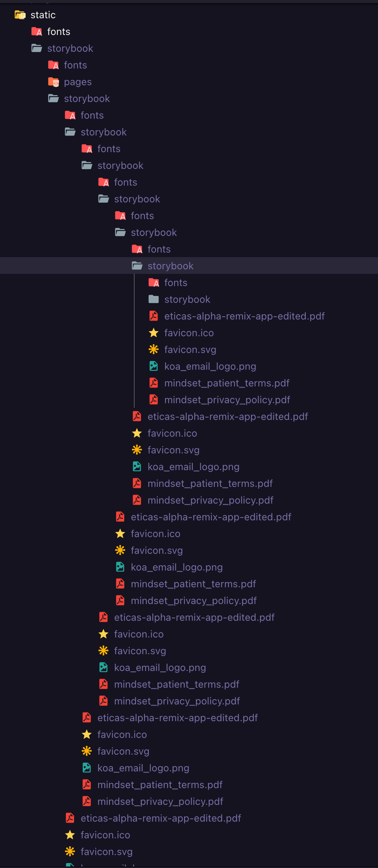Viewport: 378px width, 868px height.
Task: Click favicon.svg asterisk icon inside highlighted folder
Action: [154, 350]
